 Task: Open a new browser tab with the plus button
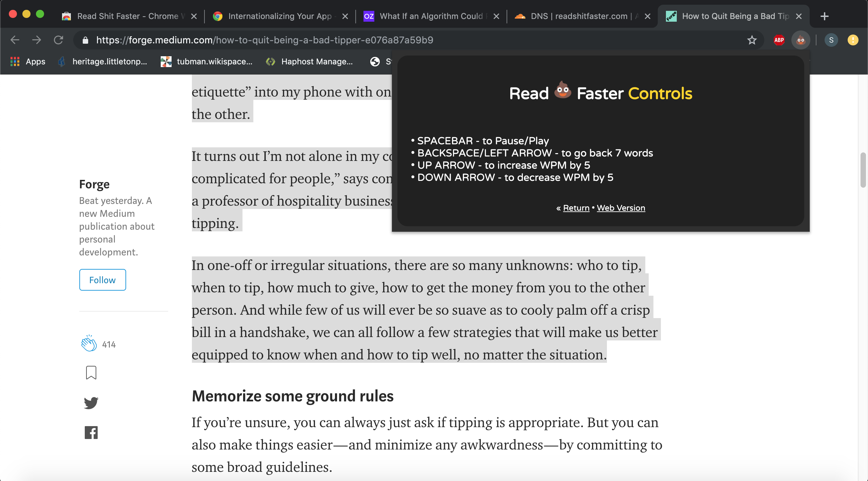tap(824, 16)
